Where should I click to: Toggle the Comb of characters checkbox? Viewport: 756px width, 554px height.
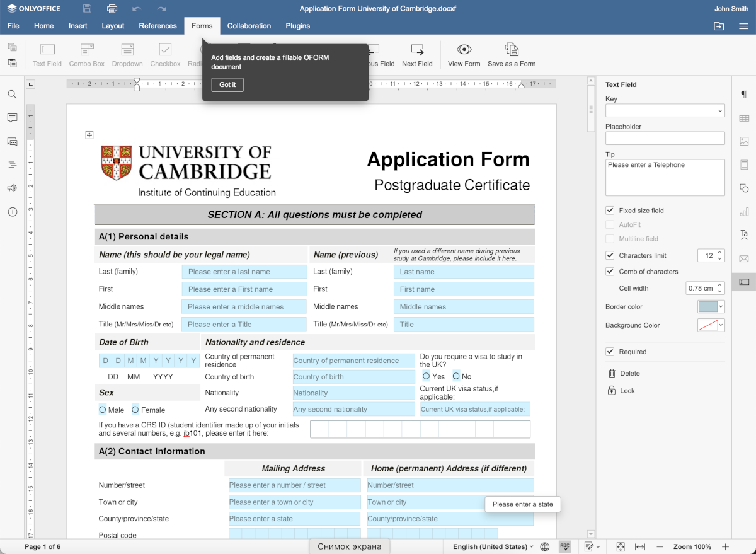tap(610, 272)
